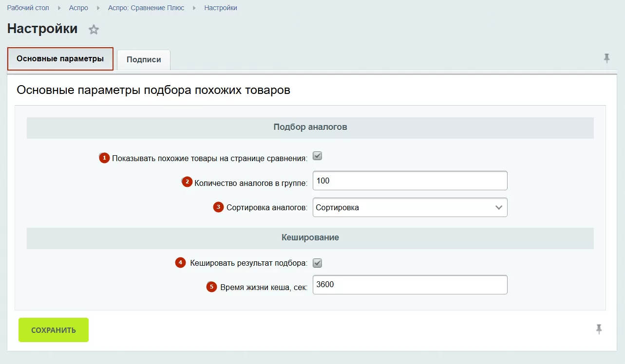Screen dimensions: 625x364
Task: Click the label "Кешировать результат подбора:"
Action: pos(249,263)
